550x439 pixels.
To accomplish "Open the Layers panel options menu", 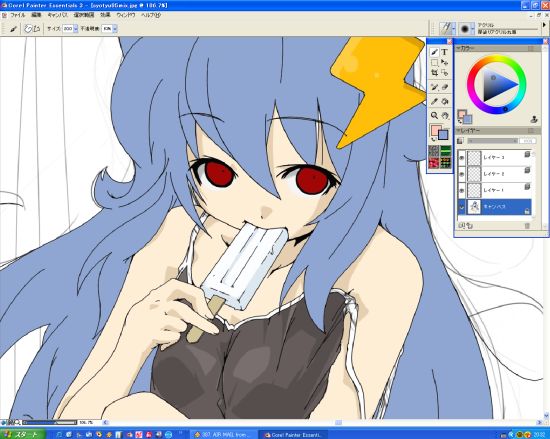I will [x=531, y=131].
